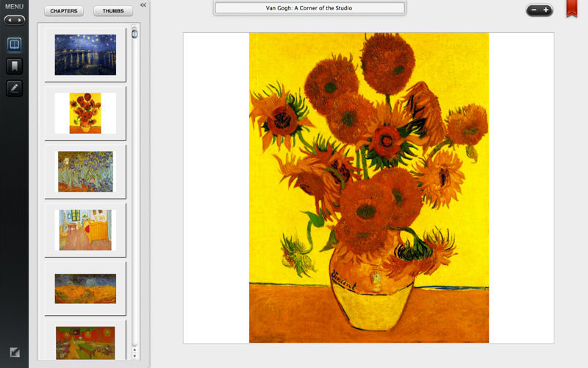Screen dimensions: 588x368
Task: Collapse the thumbnails panel with double chevron
Action: coord(143,5)
